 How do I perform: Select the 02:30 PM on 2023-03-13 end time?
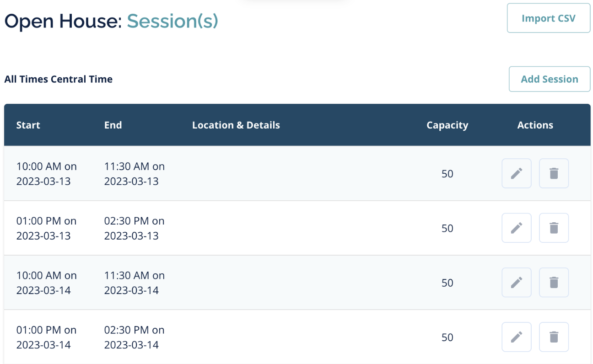click(x=134, y=228)
